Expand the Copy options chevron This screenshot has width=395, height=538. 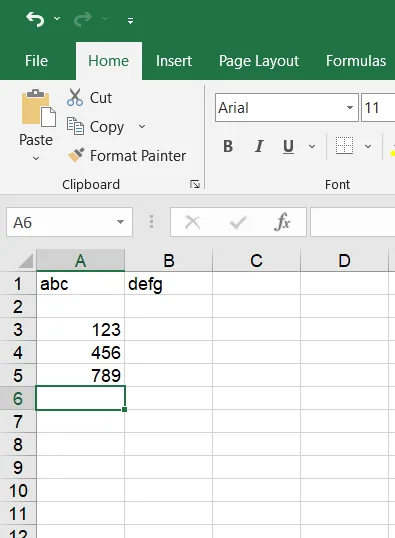[142, 127]
